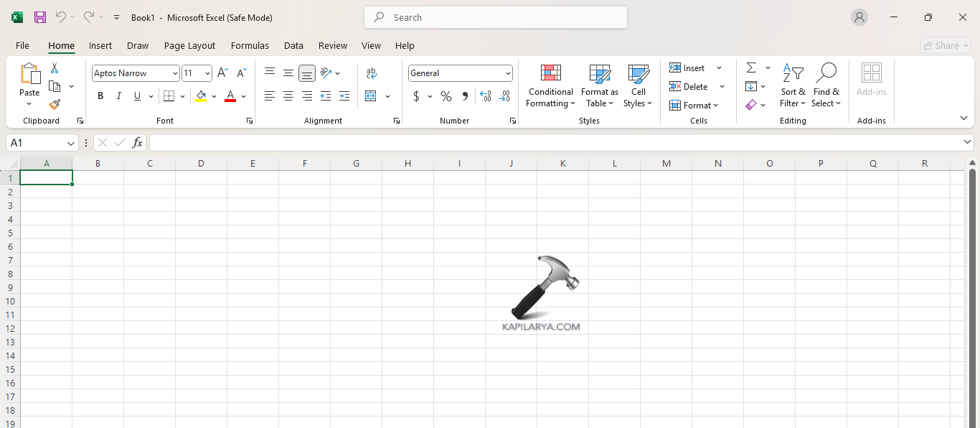
Task: Click the Insert Function fx icon
Action: point(137,143)
